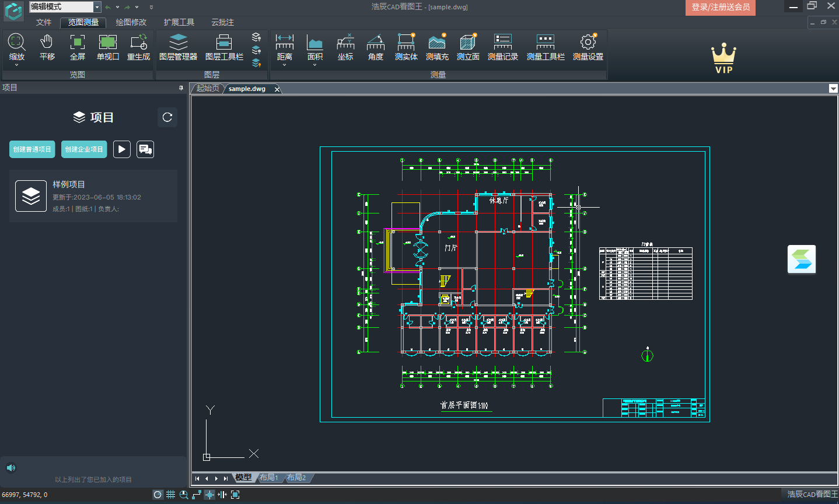Click the floating blue-green app icon on the right
Image resolution: width=839 pixels, height=504 pixels.
coord(802,259)
